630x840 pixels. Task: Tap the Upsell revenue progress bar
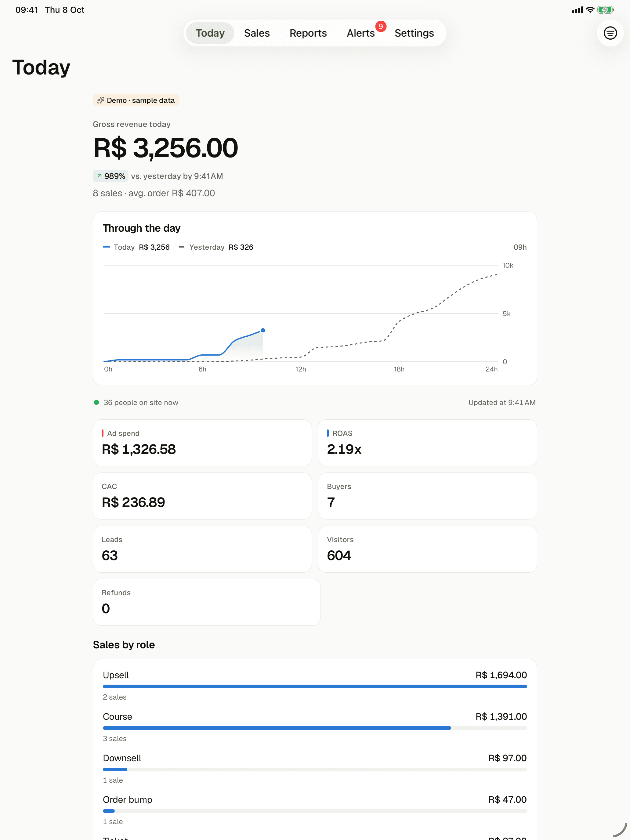[x=315, y=686]
